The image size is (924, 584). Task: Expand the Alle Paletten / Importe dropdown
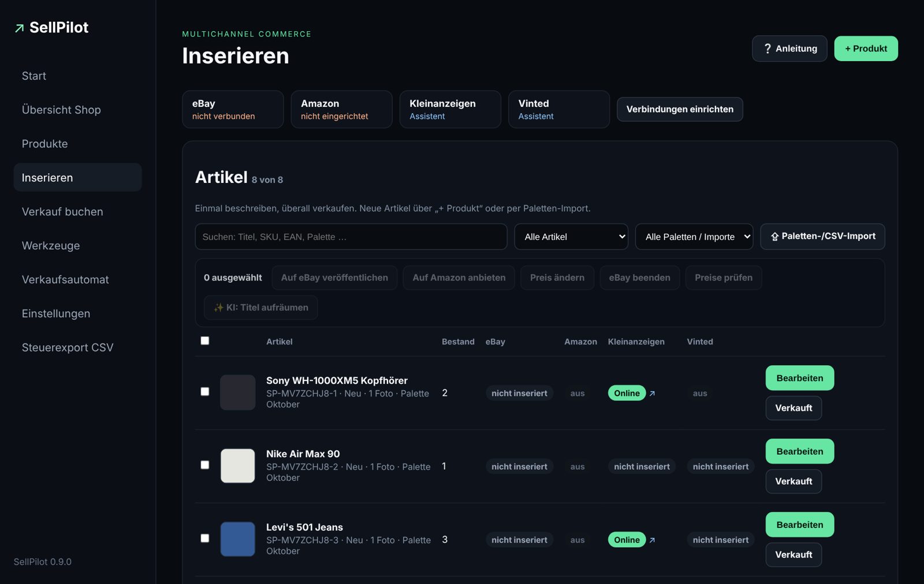click(694, 237)
